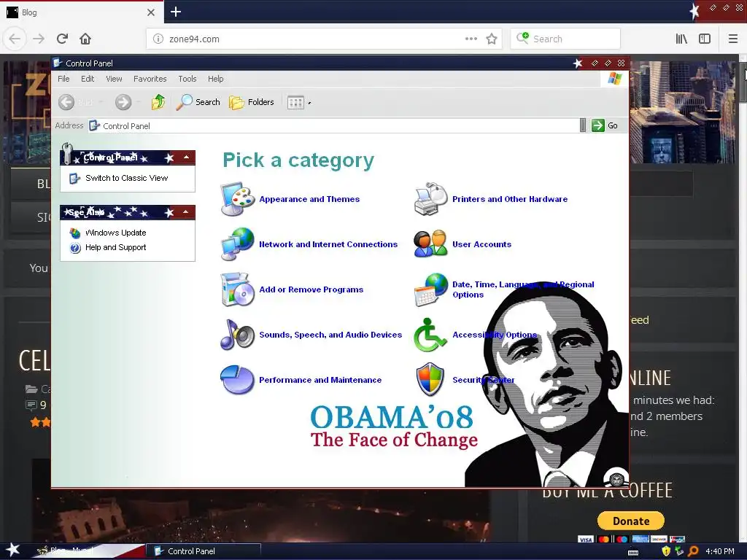The image size is (747, 560).
Task: Select Control Panel taskbar button
Action: click(x=204, y=551)
